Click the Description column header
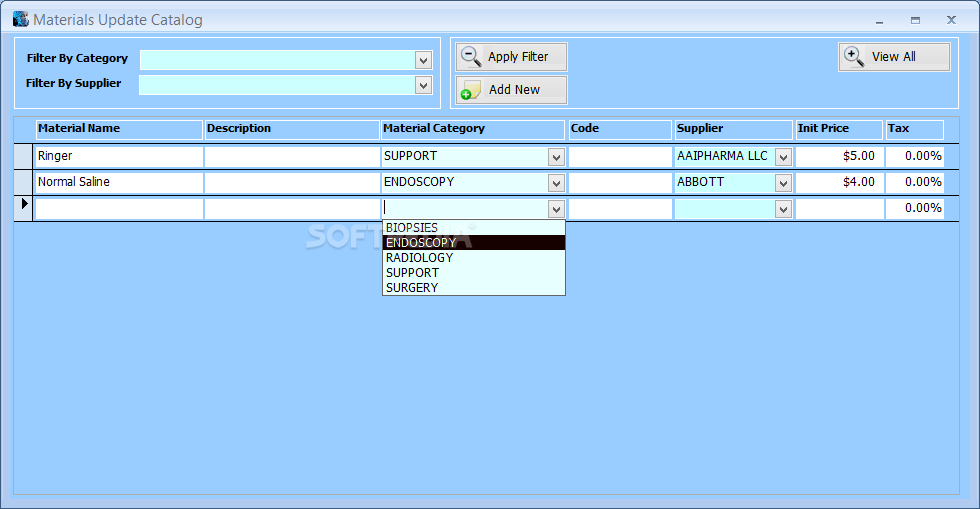Screen dimensions: 980x509 pyautogui.click(x=292, y=129)
